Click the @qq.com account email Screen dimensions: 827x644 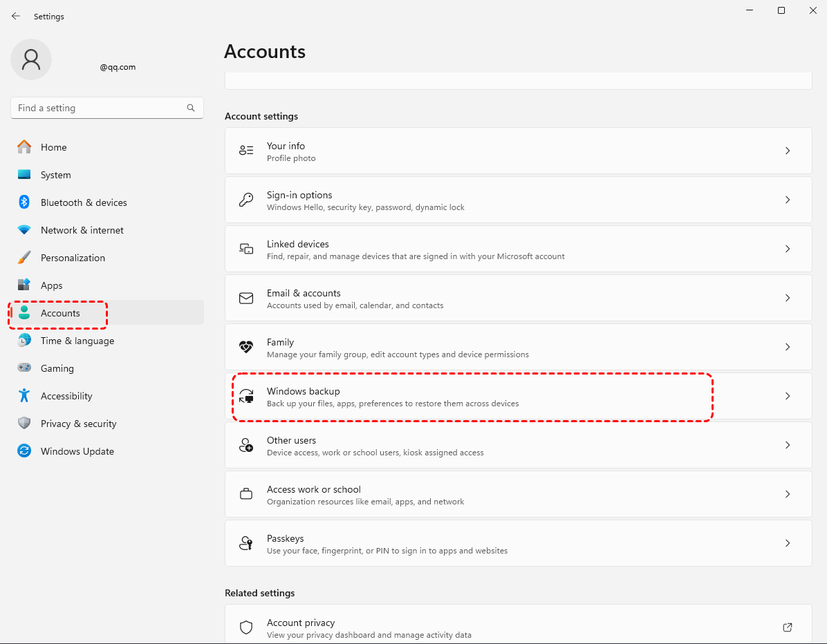point(118,67)
